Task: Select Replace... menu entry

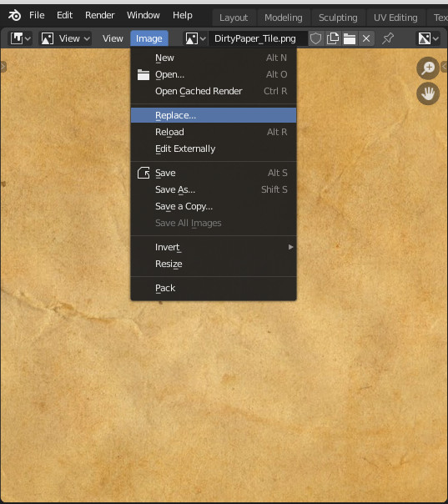Action: [214, 115]
